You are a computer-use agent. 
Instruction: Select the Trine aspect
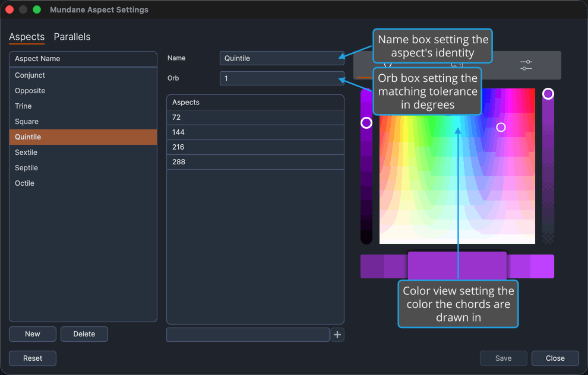coord(83,106)
